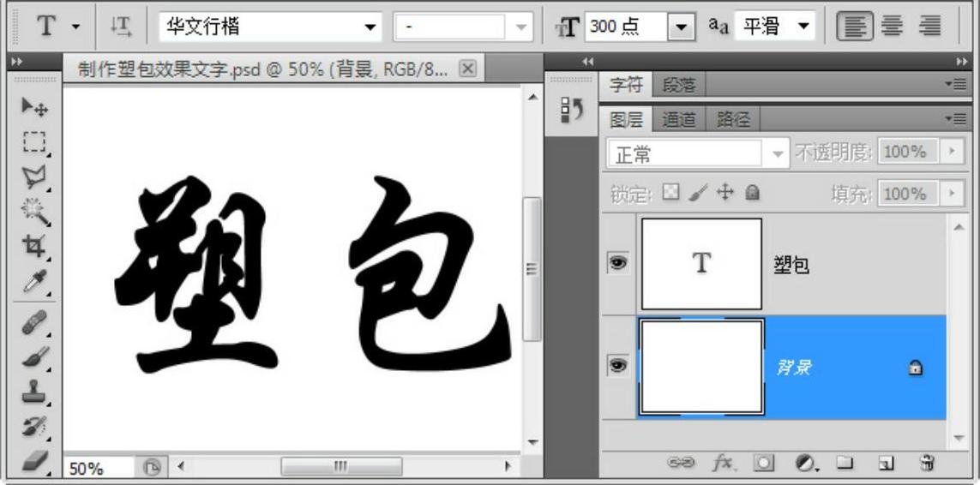Hide the 塑包 text layer
The width and height of the screenshot is (980, 485).
coord(617,264)
